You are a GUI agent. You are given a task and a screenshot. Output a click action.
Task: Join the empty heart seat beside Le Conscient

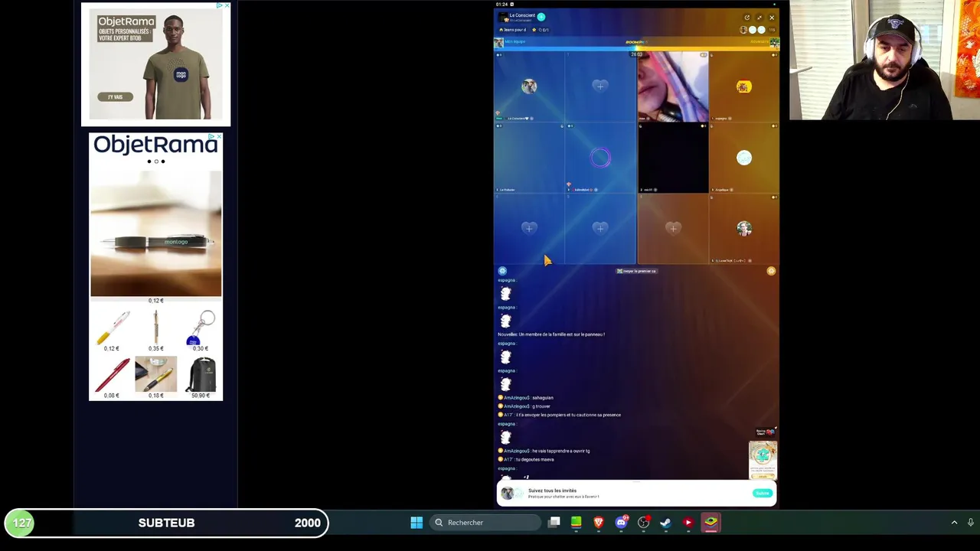[x=600, y=86]
